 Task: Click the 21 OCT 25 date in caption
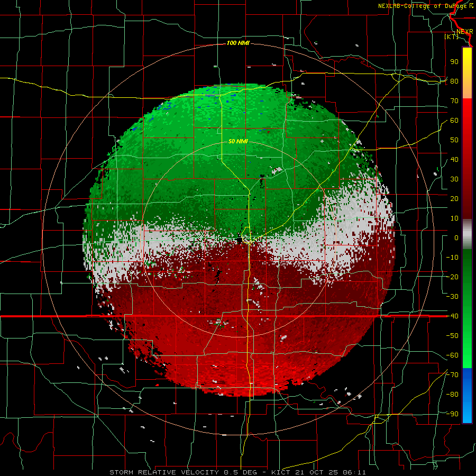coord(316,472)
